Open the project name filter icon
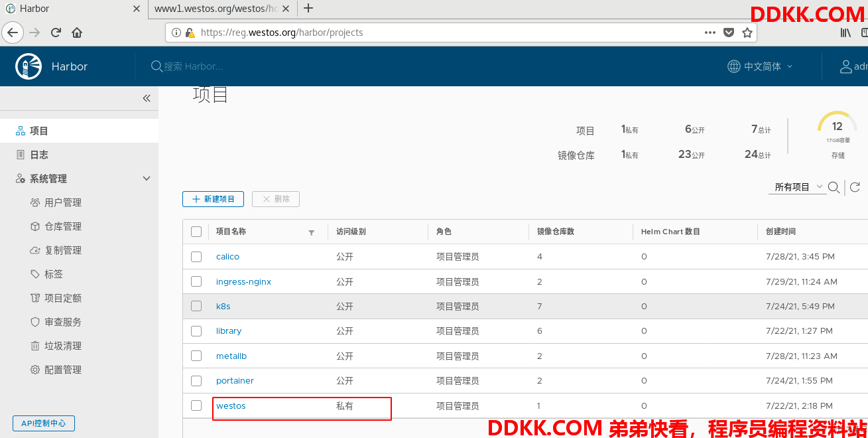868x438 pixels. pos(312,232)
